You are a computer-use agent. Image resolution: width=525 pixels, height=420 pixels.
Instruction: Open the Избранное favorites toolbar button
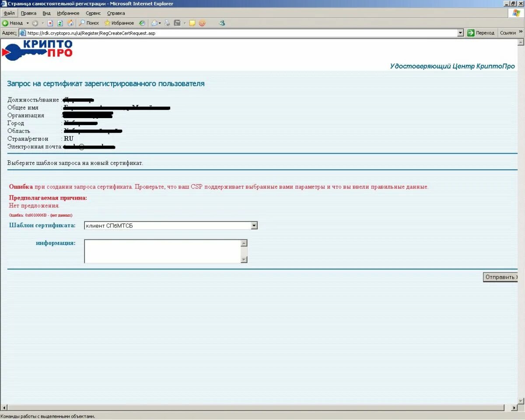click(x=119, y=23)
